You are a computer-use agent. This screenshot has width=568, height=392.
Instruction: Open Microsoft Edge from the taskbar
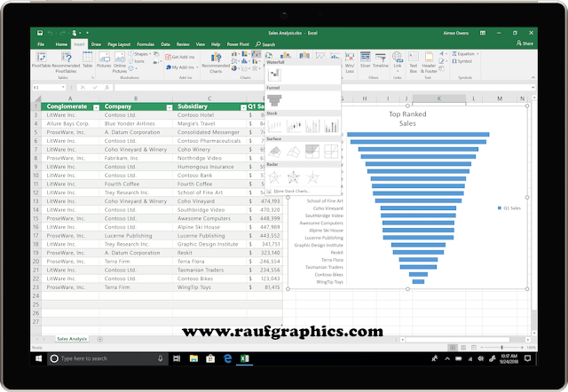227,358
